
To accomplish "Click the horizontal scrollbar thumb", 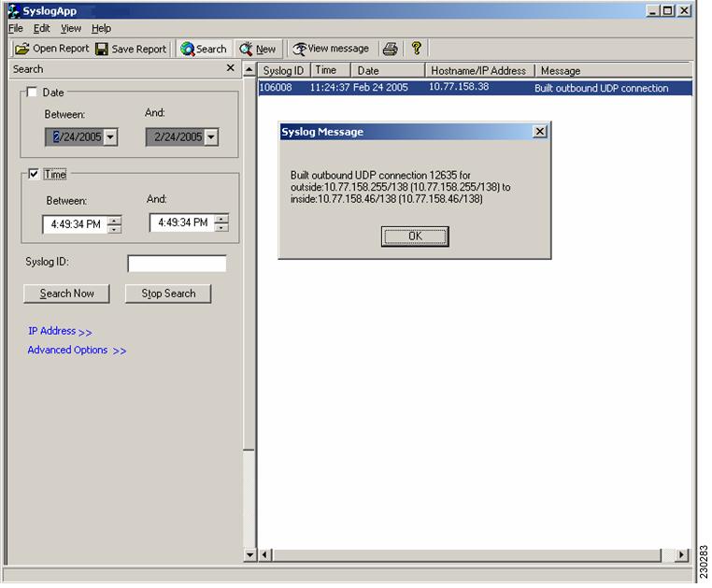I will pos(467,555).
